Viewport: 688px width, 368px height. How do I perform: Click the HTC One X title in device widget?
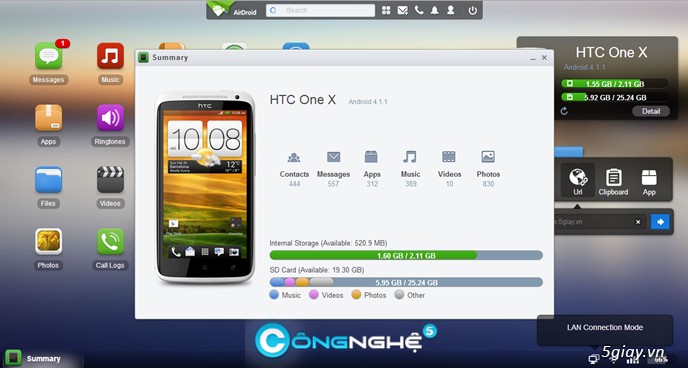click(611, 53)
